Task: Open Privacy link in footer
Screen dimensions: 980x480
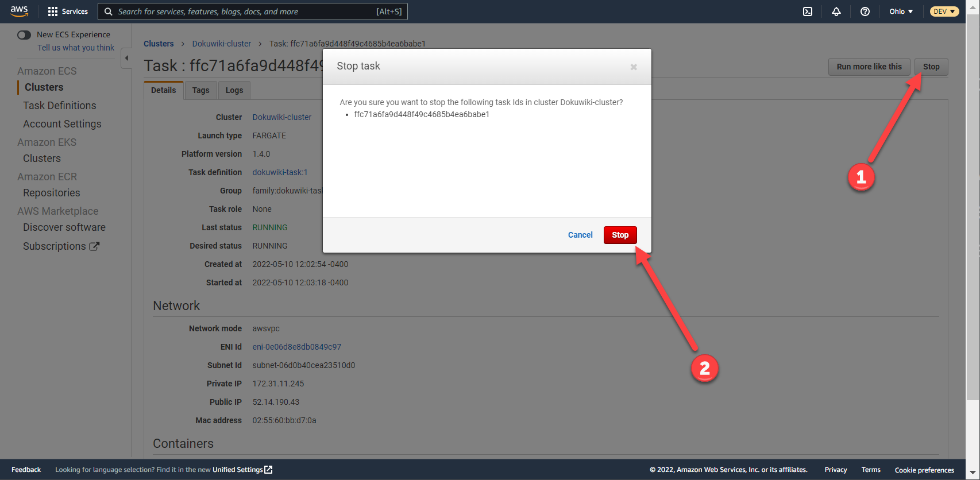Action: [x=836, y=470]
